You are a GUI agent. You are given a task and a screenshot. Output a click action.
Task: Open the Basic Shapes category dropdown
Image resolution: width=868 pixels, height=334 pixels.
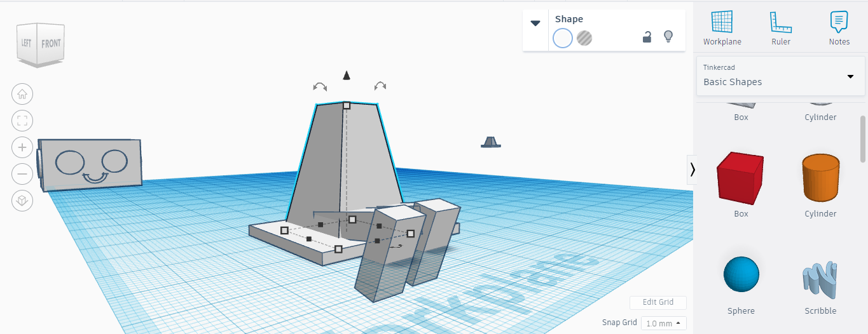pyautogui.click(x=781, y=76)
